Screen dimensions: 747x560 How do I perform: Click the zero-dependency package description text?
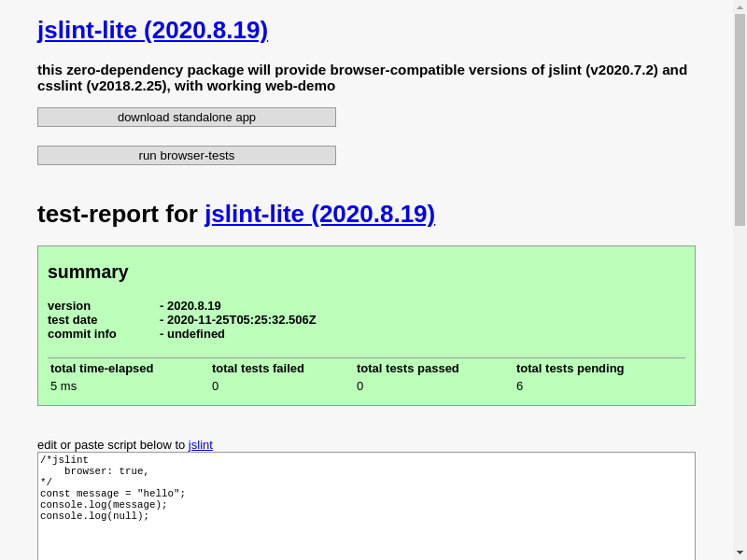[x=362, y=77]
